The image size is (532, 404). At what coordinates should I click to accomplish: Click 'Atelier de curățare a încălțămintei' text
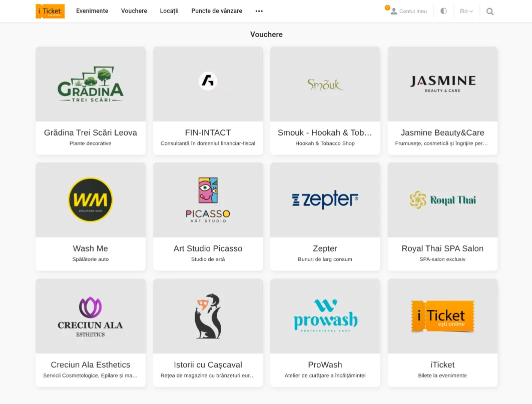325,375
